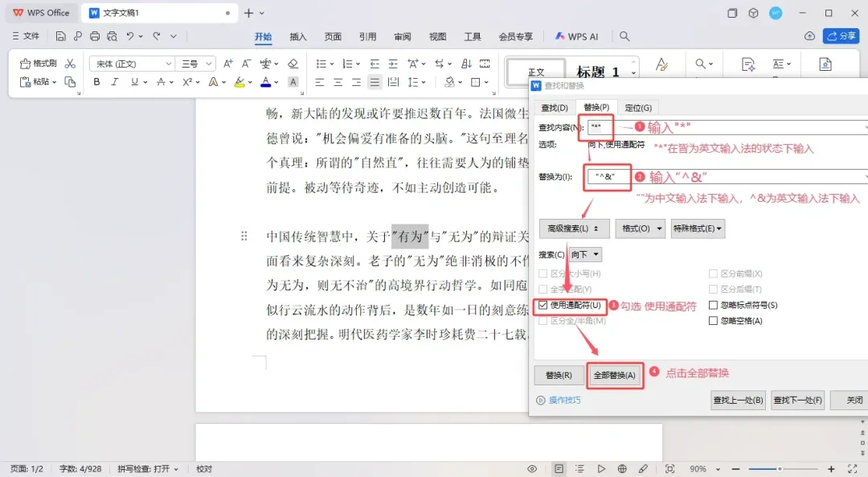Click the blue 分享 share button
Screen dimensions: 868x477
[x=841, y=36]
